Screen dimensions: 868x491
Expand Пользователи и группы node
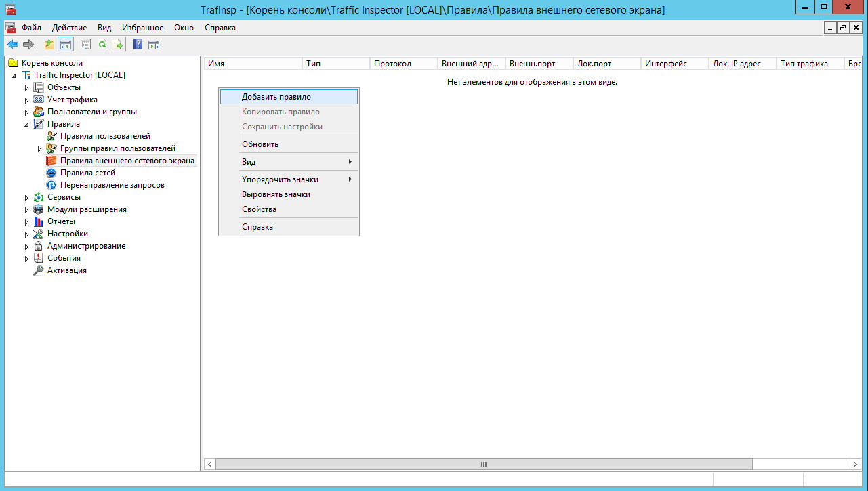point(27,112)
